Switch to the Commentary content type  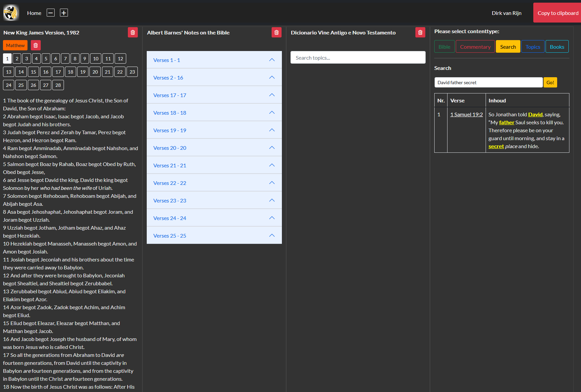coord(475,47)
